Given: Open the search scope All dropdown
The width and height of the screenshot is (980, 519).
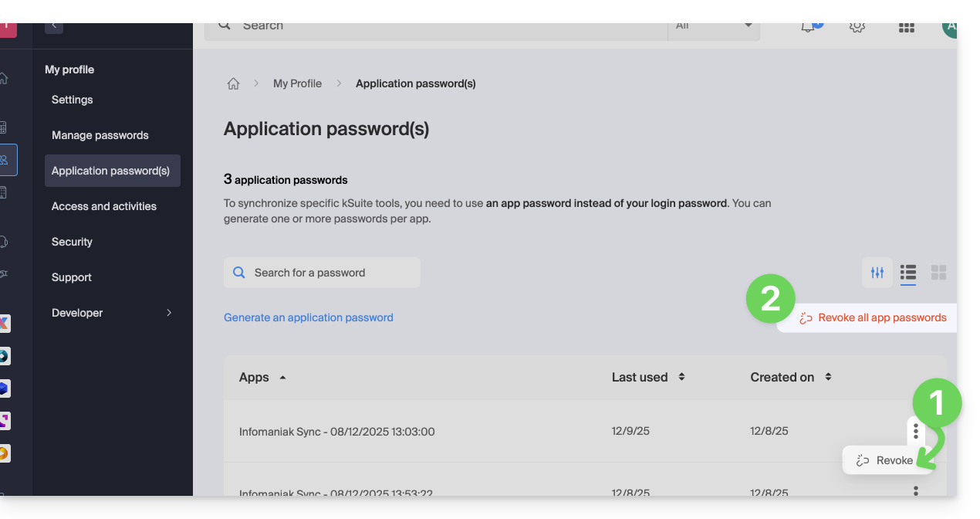Looking at the screenshot, I should pos(714,25).
